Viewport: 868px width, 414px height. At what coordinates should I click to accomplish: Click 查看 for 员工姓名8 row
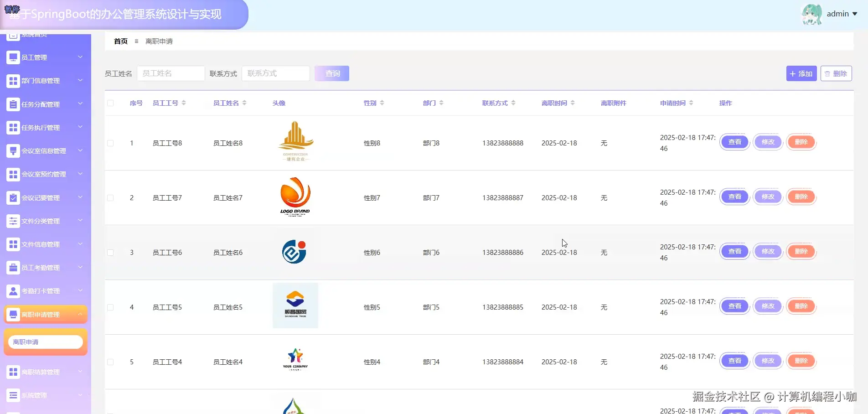click(735, 142)
